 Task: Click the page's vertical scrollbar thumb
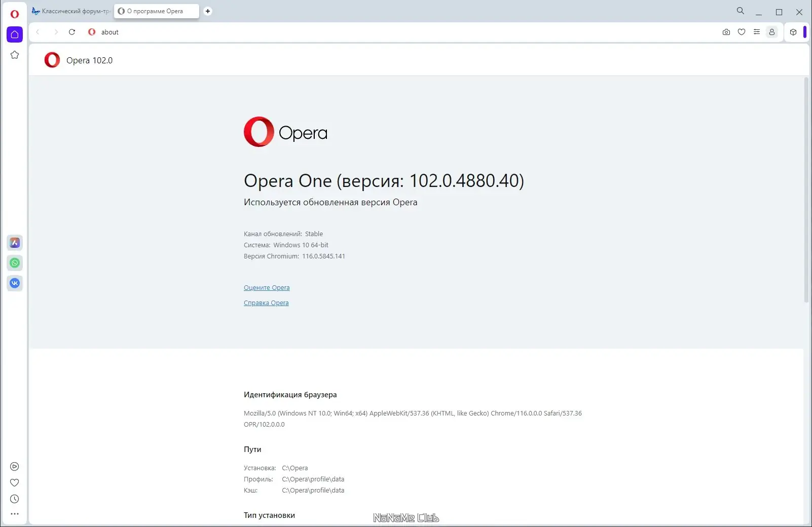click(806, 190)
